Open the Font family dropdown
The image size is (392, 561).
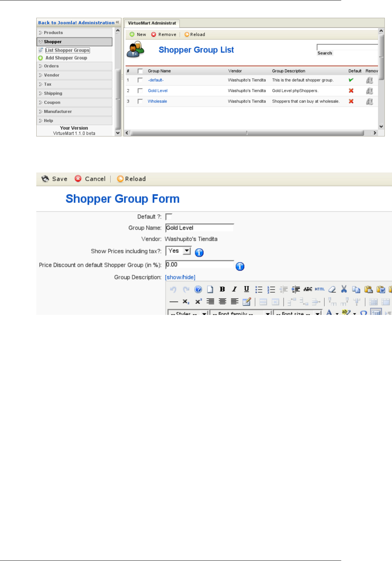[x=241, y=313]
